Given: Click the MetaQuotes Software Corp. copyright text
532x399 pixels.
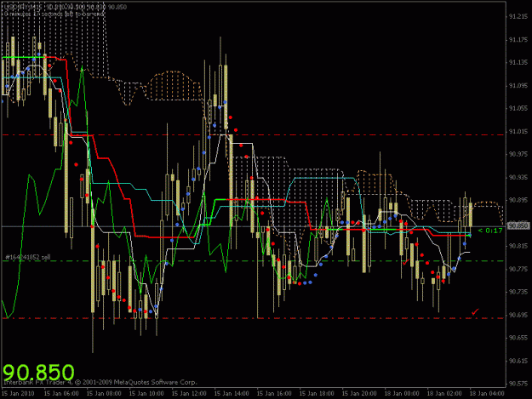Looking at the screenshot, I should click(x=100, y=382).
